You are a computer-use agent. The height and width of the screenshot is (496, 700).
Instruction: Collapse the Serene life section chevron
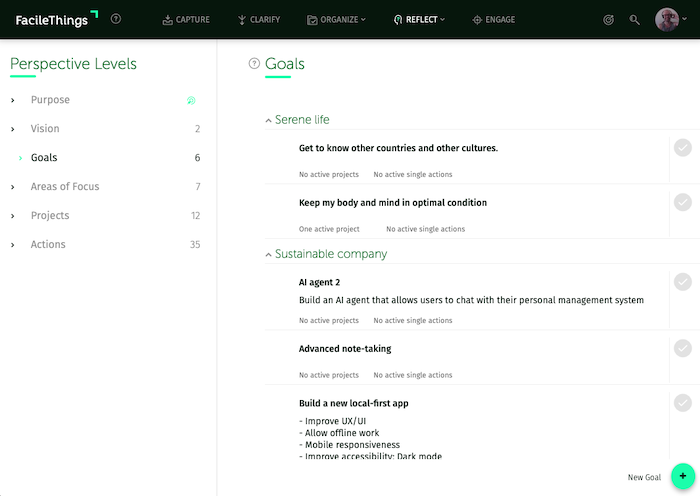point(268,121)
